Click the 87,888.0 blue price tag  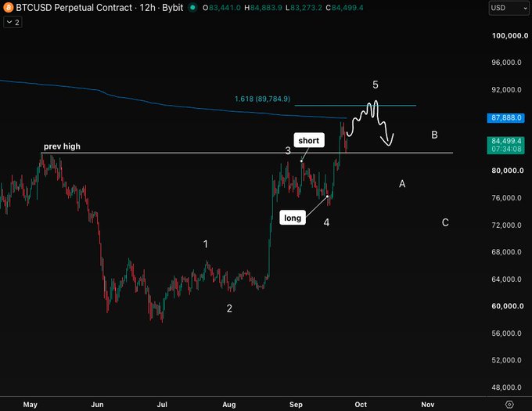(x=506, y=117)
